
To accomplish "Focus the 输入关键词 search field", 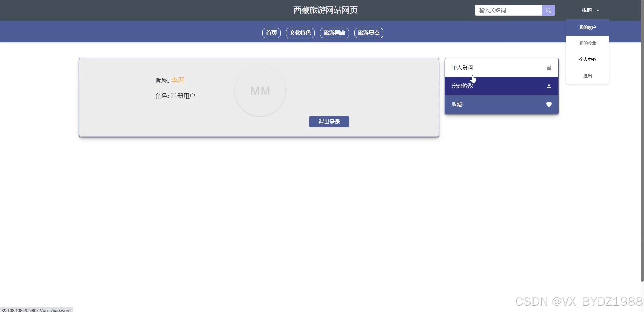I will click(x=508, y=10).
